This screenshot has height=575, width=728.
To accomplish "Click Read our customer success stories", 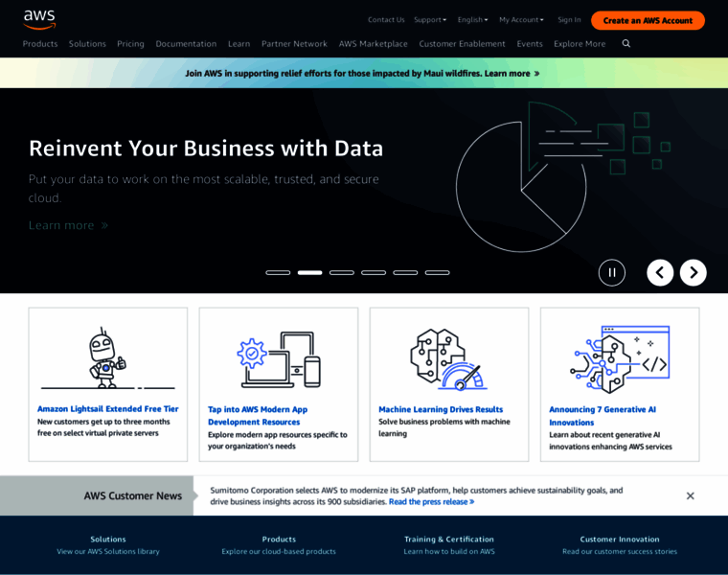I will [x=620, y=552].
